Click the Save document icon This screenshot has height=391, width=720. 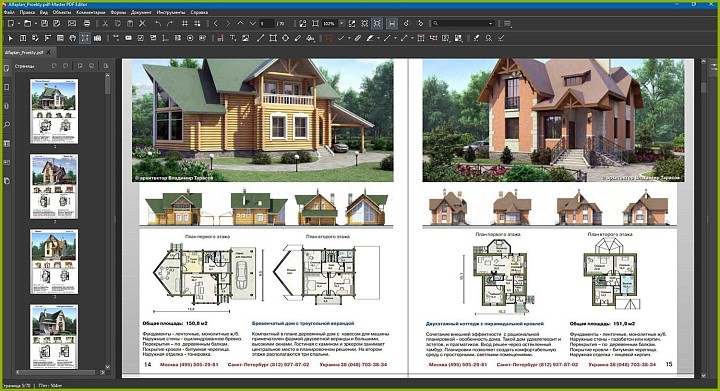[44, 23]
